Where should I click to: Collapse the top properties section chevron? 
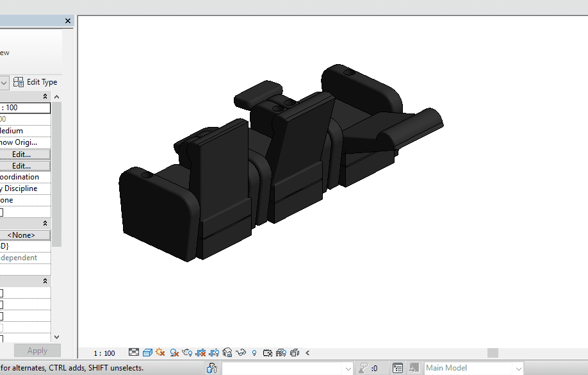pyautogui.click(x=45, y=96)
